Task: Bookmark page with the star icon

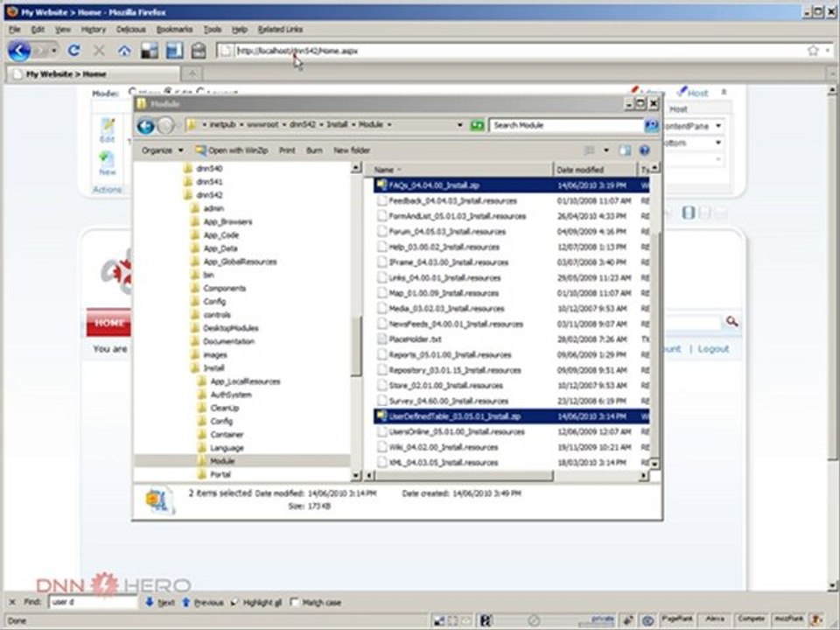Action: (813, 51)
